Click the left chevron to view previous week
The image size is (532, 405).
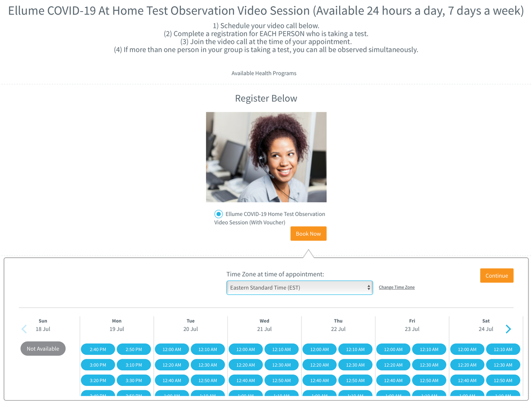coord(23,329)
